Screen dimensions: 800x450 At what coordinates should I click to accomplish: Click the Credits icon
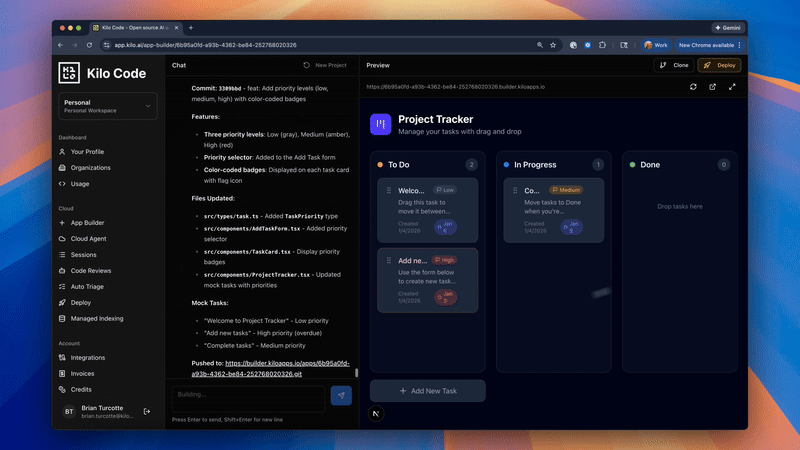click(62, 389)
